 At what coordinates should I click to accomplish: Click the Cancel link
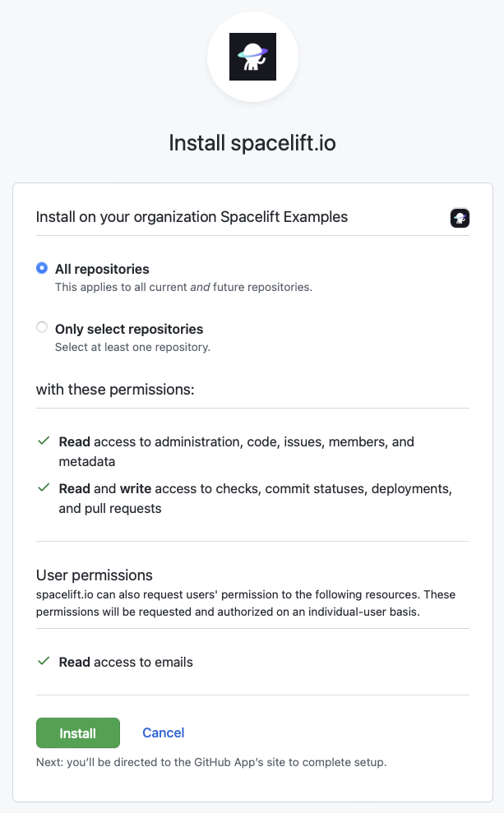point(164,732)
